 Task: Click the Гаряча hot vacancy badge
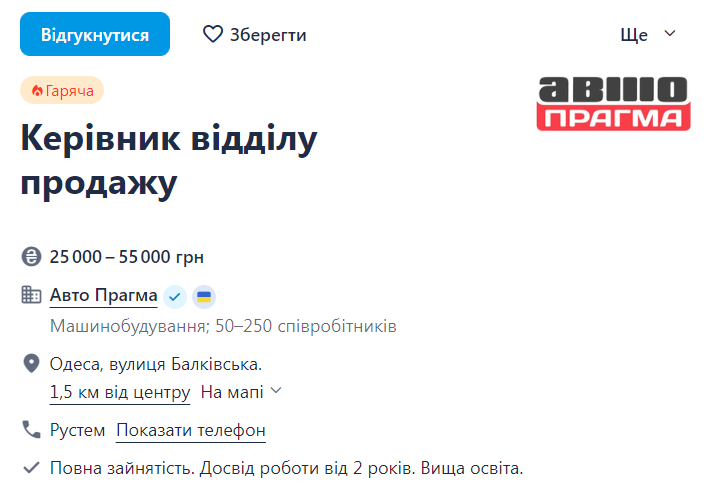(x=62, y=91)
